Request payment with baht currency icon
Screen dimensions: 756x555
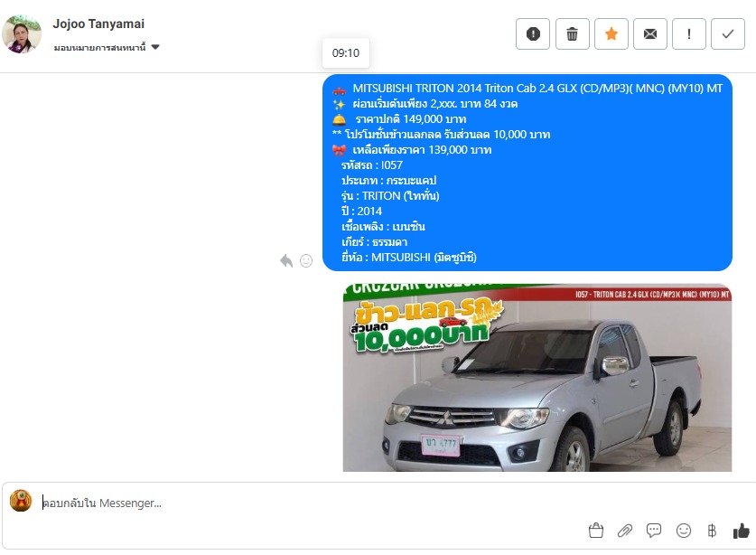712,531
